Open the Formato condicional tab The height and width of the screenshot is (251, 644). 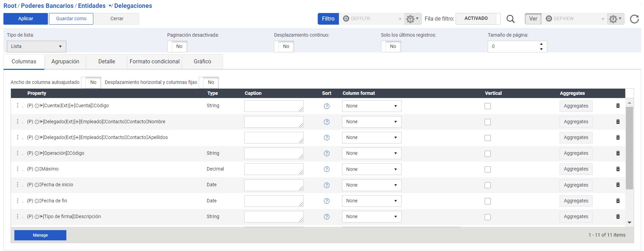click(155, 62)
